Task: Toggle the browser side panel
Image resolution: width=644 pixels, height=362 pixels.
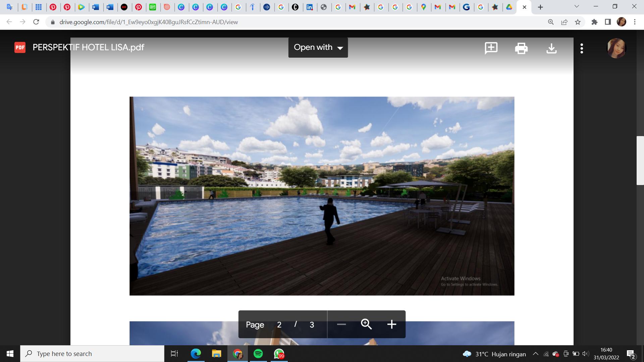Action: [x=608, y=22]
